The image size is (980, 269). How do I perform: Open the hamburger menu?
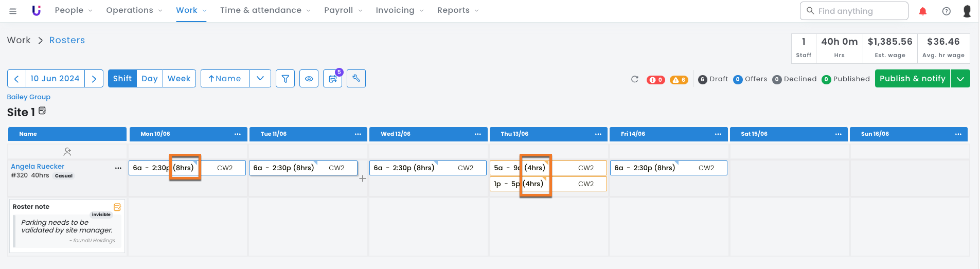[x=13, y=11]
